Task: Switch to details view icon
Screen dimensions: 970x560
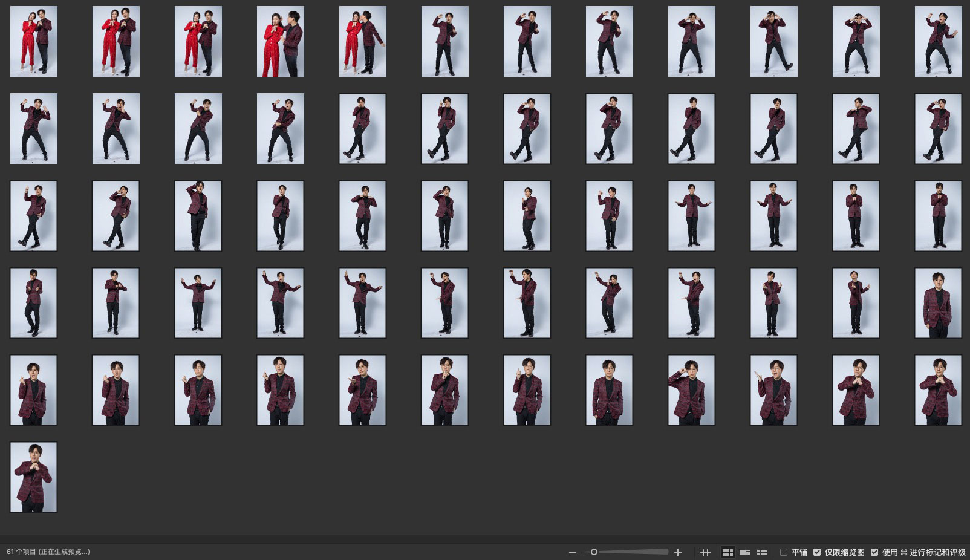Action: click(x=745, y=552)
